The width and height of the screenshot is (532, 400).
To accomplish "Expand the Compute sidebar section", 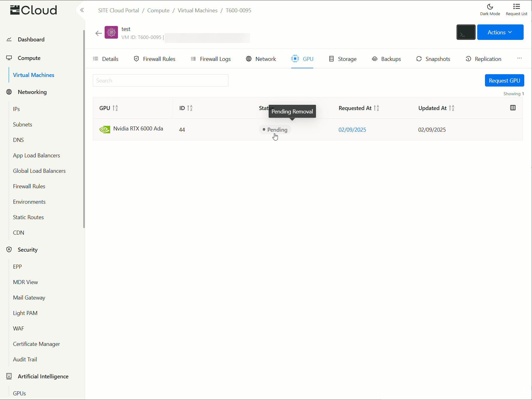I will (29, 58).
